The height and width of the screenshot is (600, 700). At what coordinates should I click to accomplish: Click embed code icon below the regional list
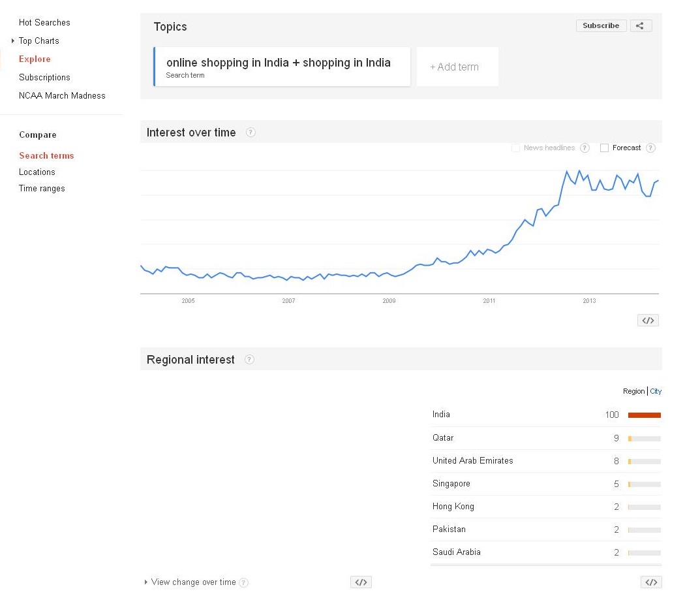[650, 582]
